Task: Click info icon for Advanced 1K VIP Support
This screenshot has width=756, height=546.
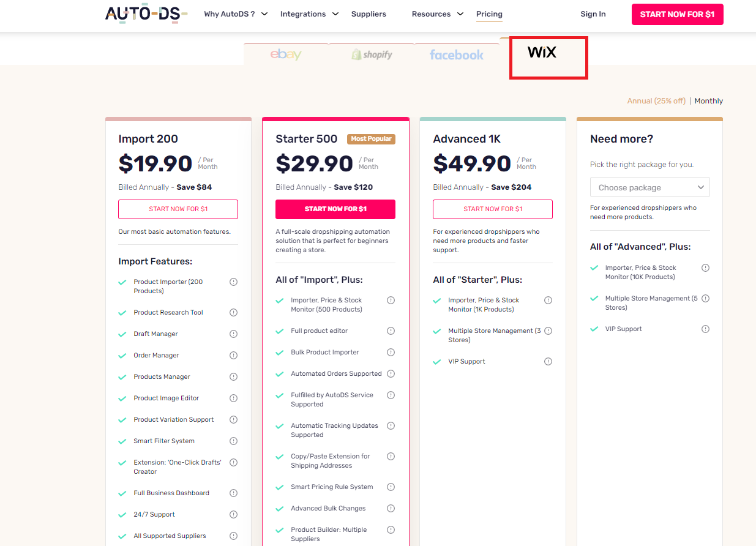Action: tap(548, 361)
